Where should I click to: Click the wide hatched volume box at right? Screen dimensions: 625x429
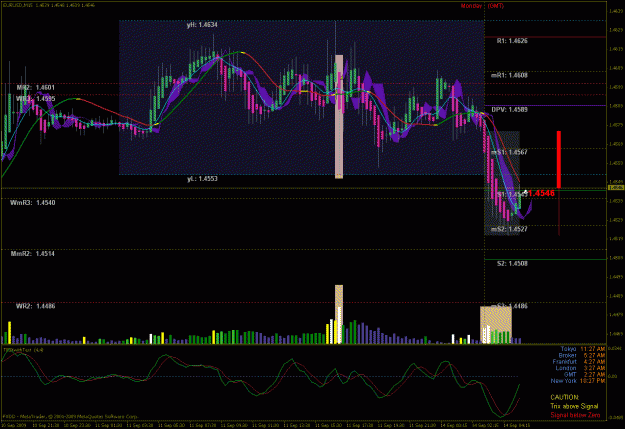(496, 325)
